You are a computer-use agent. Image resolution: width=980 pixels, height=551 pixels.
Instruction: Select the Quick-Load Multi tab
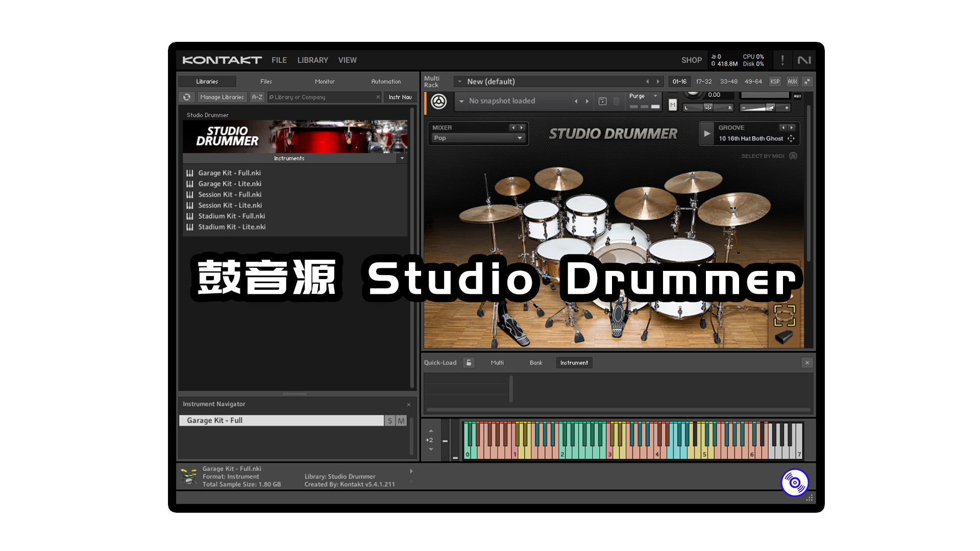(497, 363)
